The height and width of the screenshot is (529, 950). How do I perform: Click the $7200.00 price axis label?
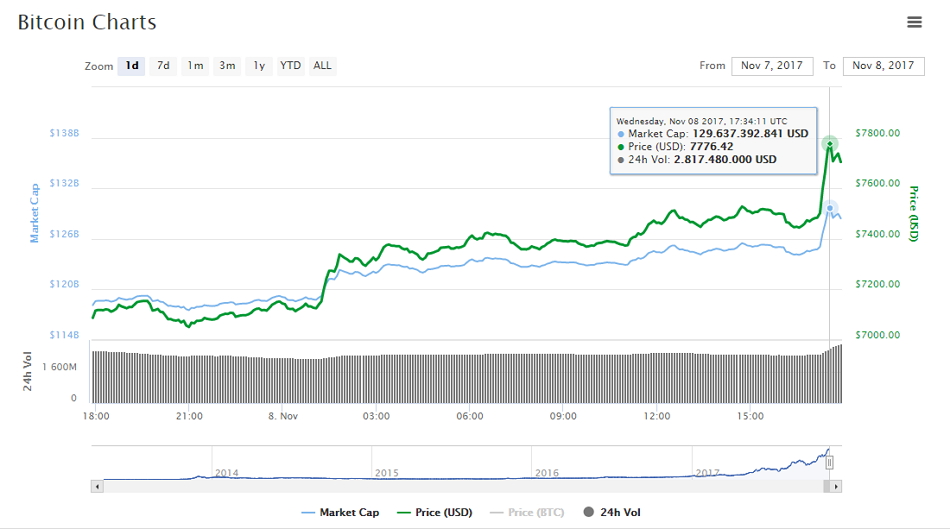[877, 284]
